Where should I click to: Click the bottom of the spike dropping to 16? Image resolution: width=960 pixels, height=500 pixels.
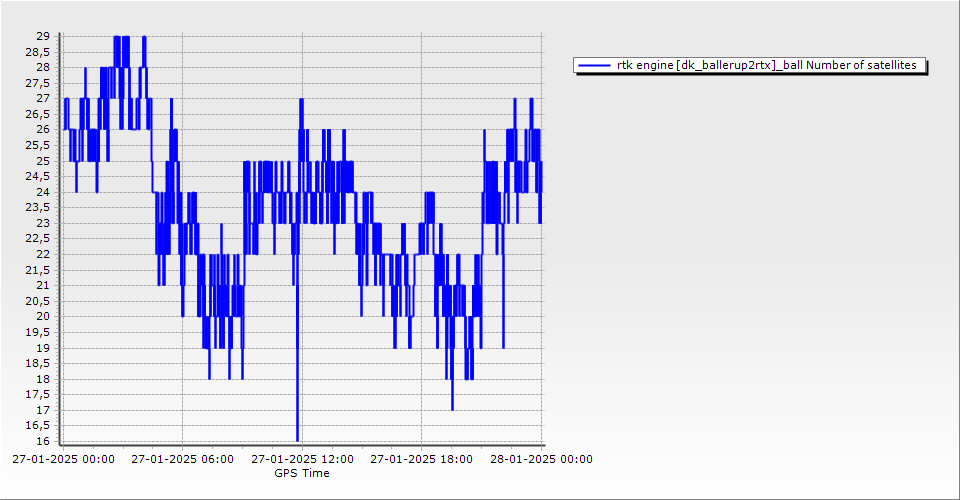pyautogui.click(x=297, y=438)
